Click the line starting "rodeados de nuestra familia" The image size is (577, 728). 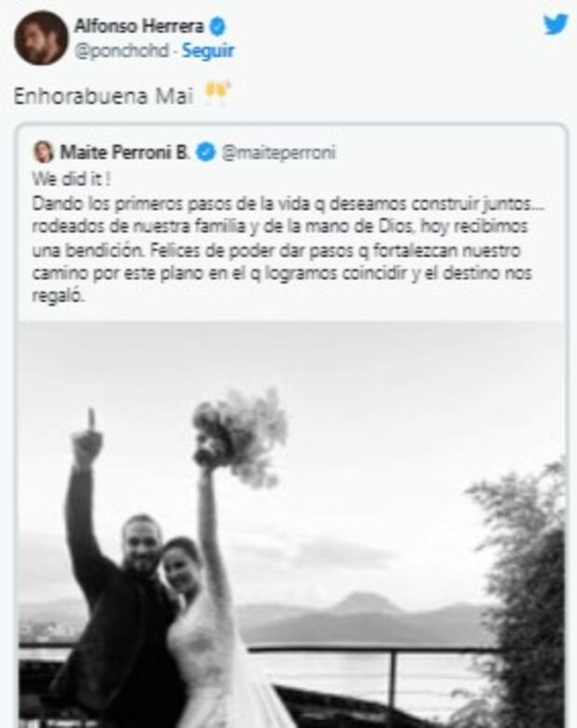click(x=280, y=226)
